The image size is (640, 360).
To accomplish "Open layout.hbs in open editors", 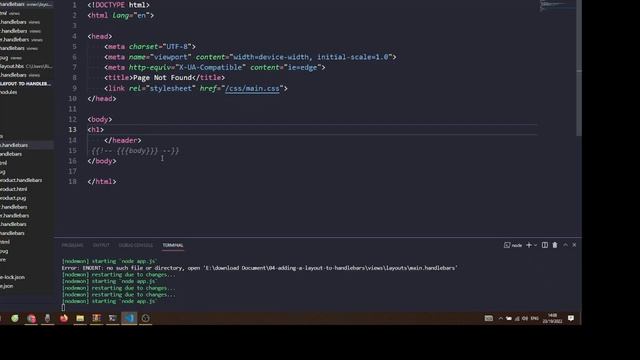I will tap(26, 66).
